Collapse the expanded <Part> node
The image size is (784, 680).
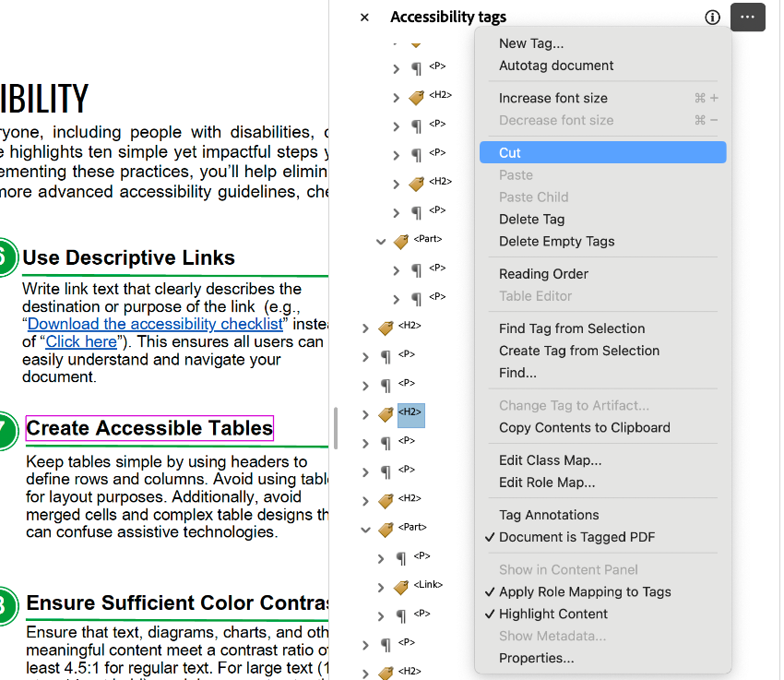tap(381, 239)
